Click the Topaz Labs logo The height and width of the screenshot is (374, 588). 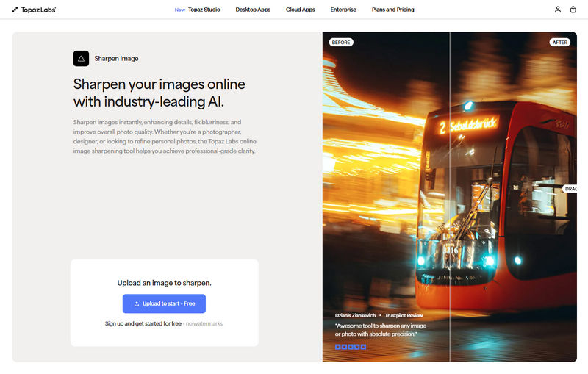click(x=34, y=10)
